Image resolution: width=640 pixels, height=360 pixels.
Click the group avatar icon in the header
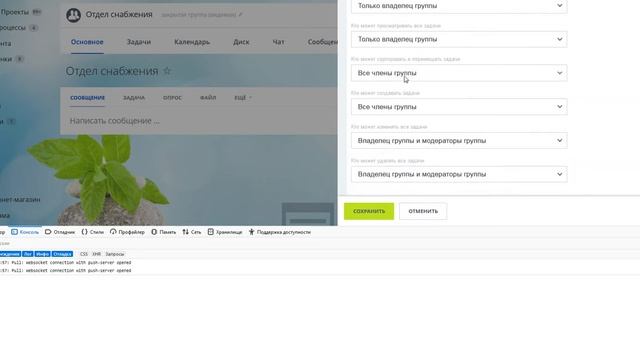tap(73, 15)
